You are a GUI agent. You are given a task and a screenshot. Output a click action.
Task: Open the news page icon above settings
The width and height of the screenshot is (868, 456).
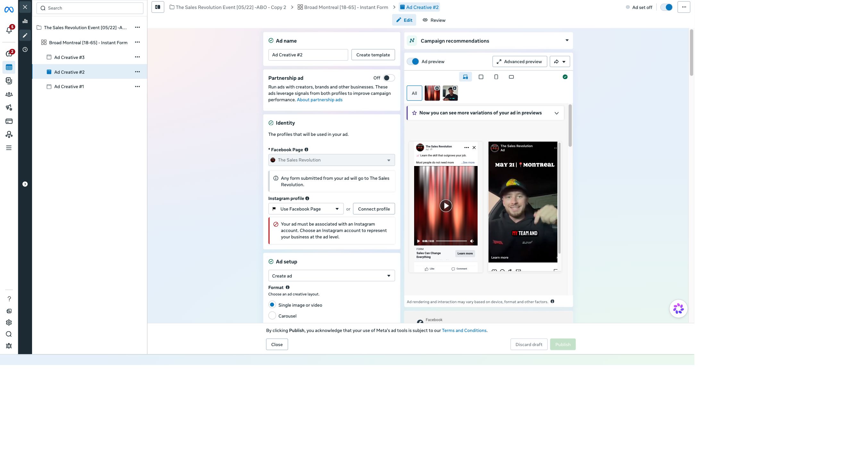click(9, 311)
